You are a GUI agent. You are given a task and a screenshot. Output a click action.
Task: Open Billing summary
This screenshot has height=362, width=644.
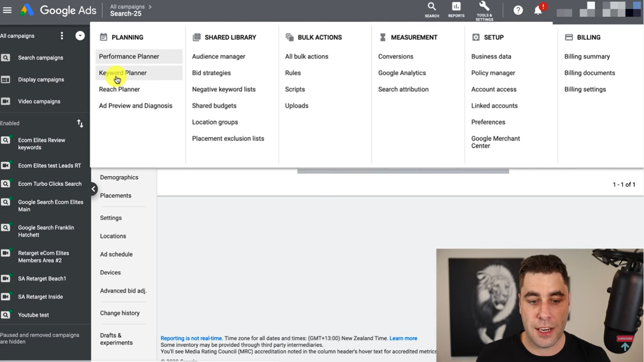coord(587,57)
